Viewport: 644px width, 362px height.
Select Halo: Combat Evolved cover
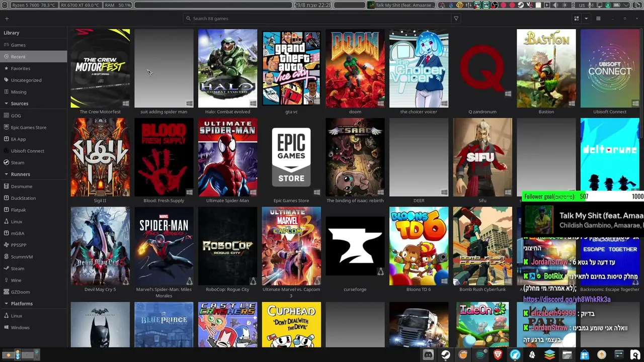pyautogui.click(x=227, y=68)
